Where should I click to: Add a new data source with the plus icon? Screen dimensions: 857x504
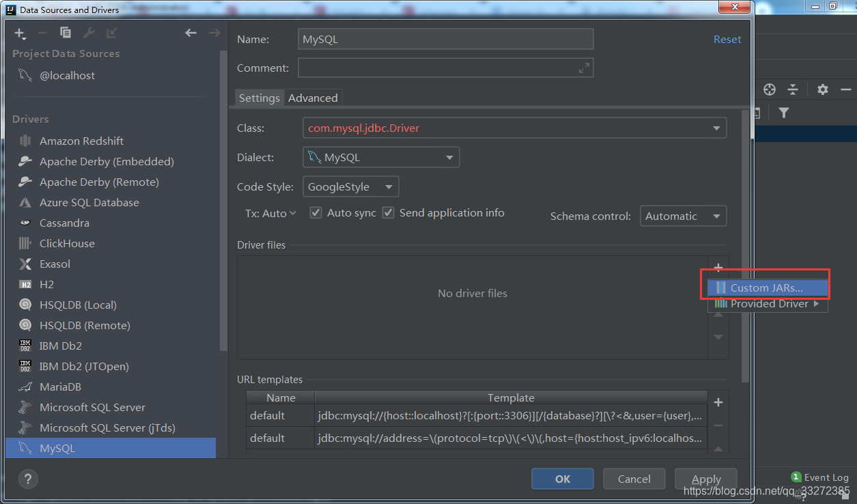coord(18,33)
